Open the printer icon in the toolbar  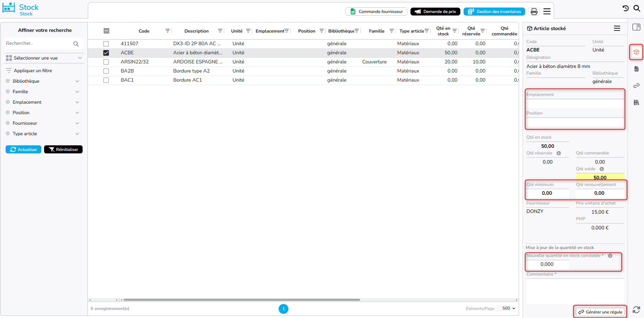(x=534, y=12)
